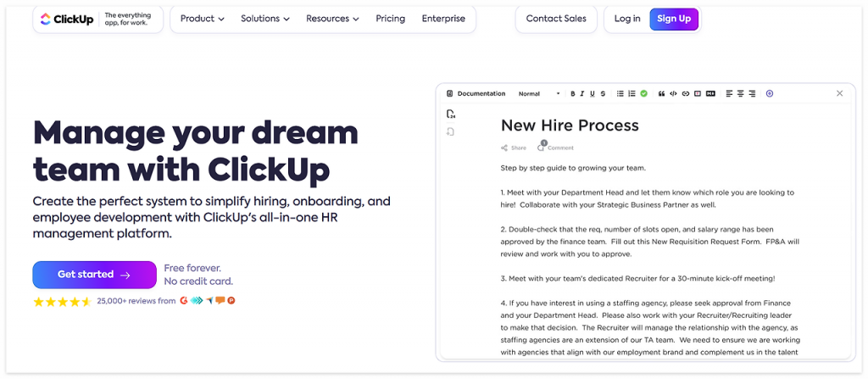Toggle strikethrough formatting in the doc toolbar
Viewport: 868px width, 379px height.
pyautogui.click(x=603, y=93)
